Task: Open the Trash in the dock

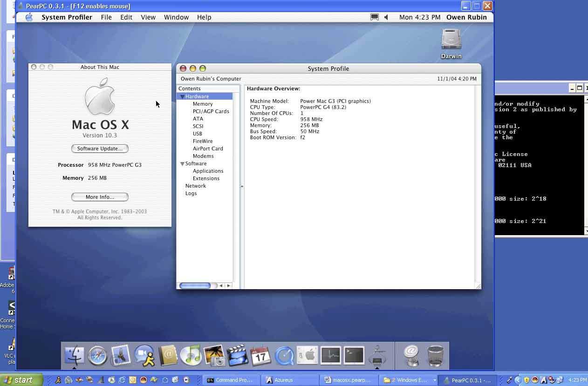Action: [435, 356]
